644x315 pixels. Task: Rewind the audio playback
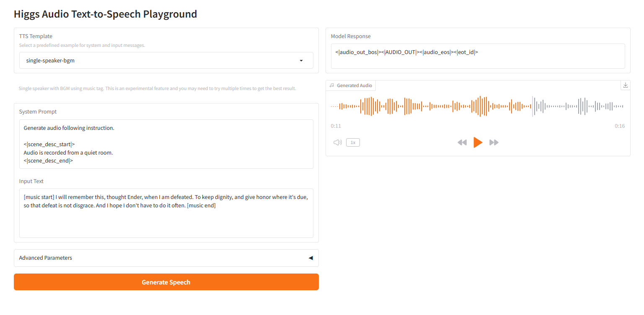point(462,142)
